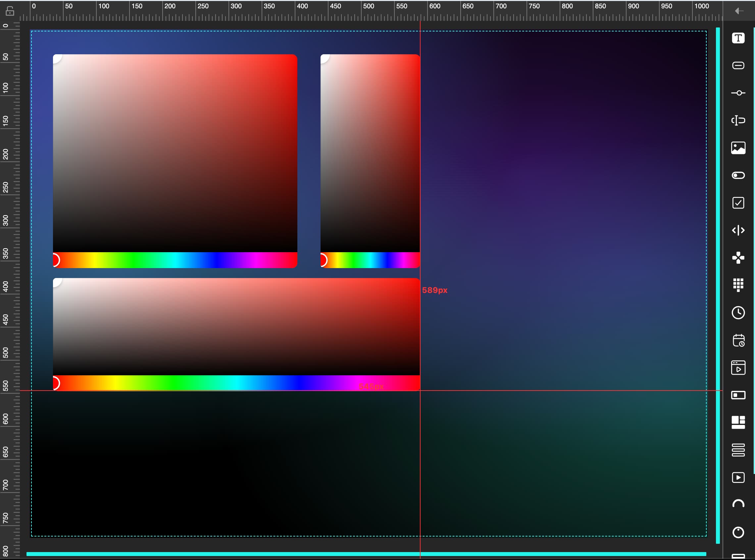Select the Text widget tool
This screenshot has width=755, height=560.
click(738, 38)
